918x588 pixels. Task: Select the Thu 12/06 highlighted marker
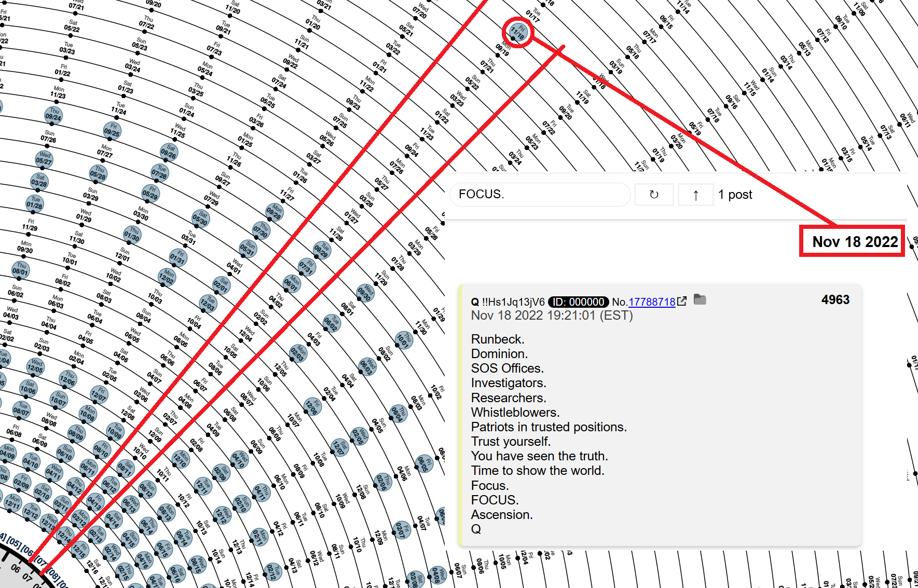(x=67, y=379)
